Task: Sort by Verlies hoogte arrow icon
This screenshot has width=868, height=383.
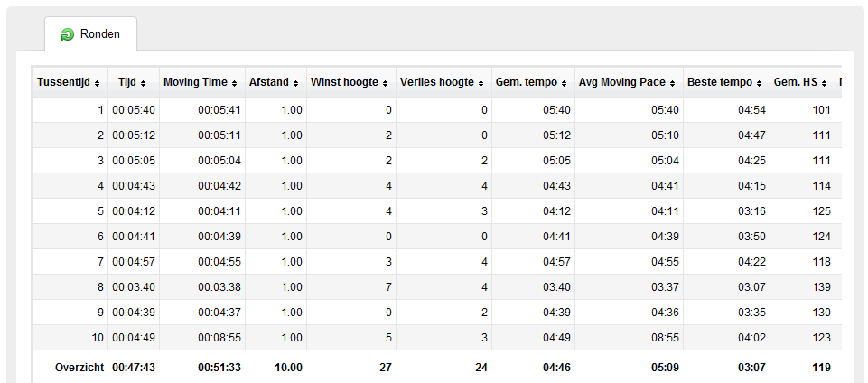Action: pos(481,84)
